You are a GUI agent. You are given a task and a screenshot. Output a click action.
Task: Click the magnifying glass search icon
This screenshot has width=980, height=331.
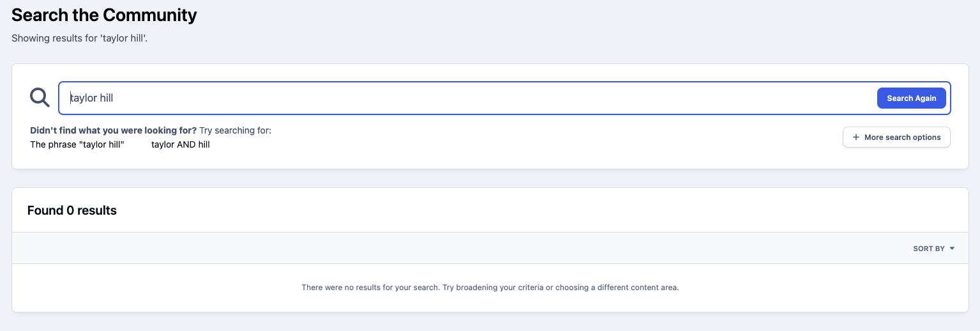coord(40,98)
